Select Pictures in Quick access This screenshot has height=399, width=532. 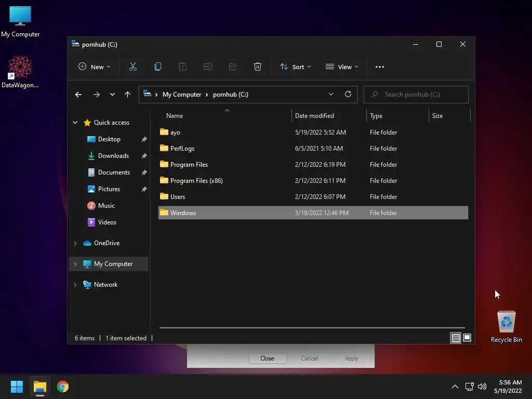pos(109,189)
